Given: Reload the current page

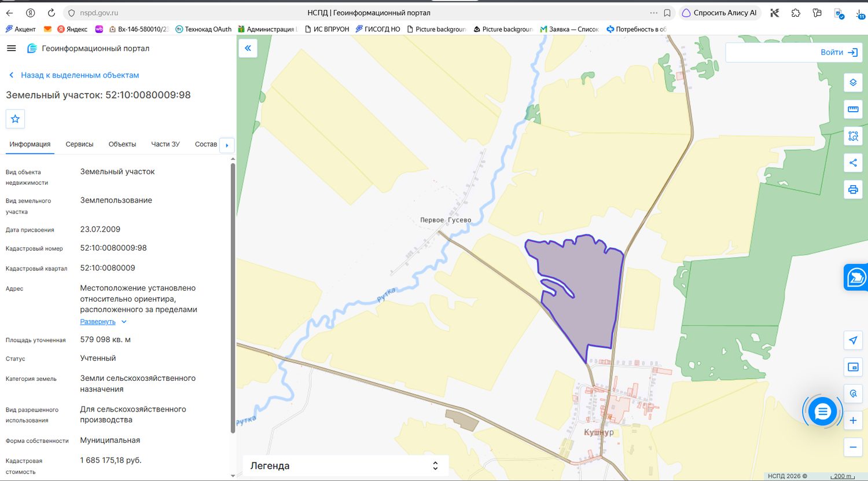Looking at the screenshot, I should point(52,13).
